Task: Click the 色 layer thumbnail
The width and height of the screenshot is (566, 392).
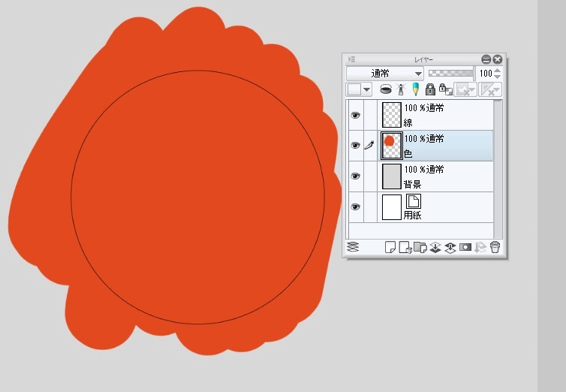Action: coord(391,146)
